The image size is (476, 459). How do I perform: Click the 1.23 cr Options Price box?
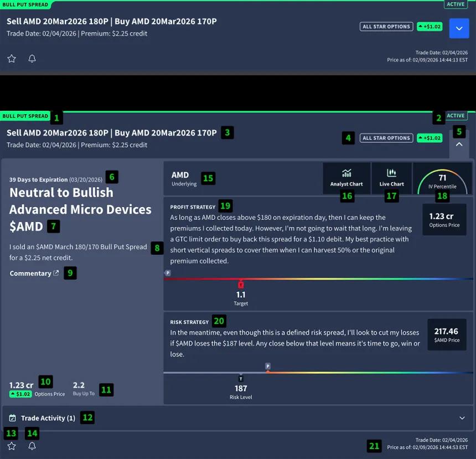[444, 220]
